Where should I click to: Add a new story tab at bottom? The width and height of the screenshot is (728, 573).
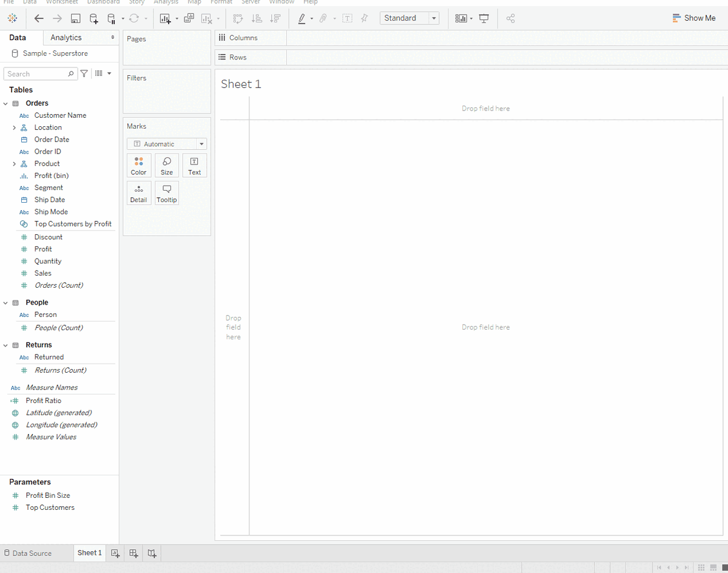[152, 553]
